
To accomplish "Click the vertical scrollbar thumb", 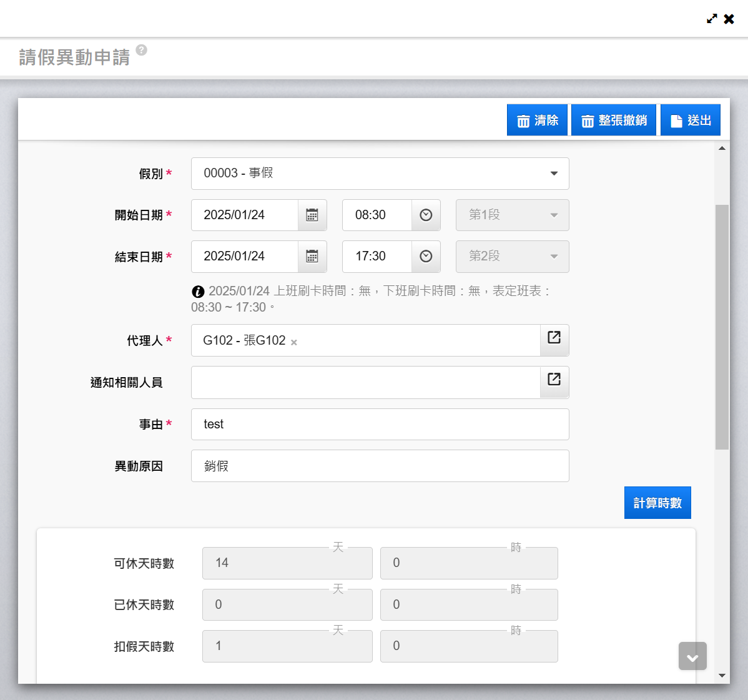I will click(722, 327).
